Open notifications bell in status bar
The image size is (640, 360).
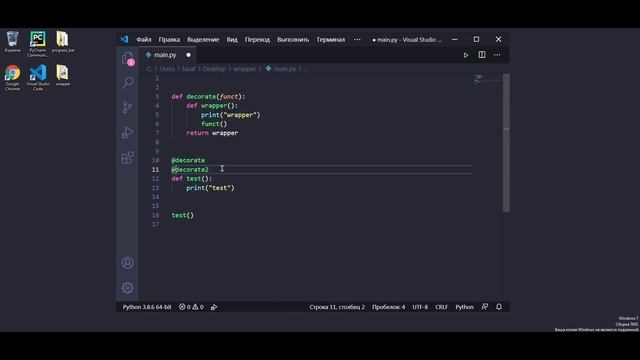(x=499, y=307)
